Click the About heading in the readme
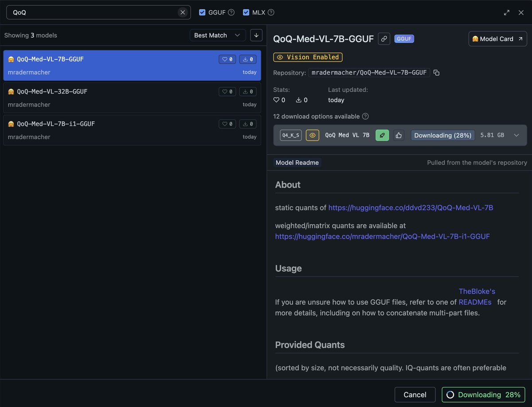This screenshot has width=532, height=407. pyautogui.click(x=288, y=185)
